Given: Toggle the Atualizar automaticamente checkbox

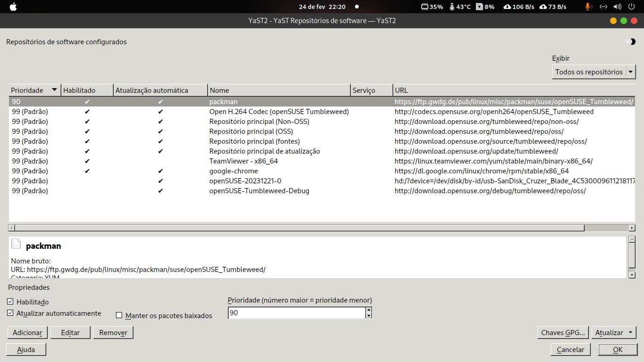Looking at the screenshot, I should [x=10, y=313].
